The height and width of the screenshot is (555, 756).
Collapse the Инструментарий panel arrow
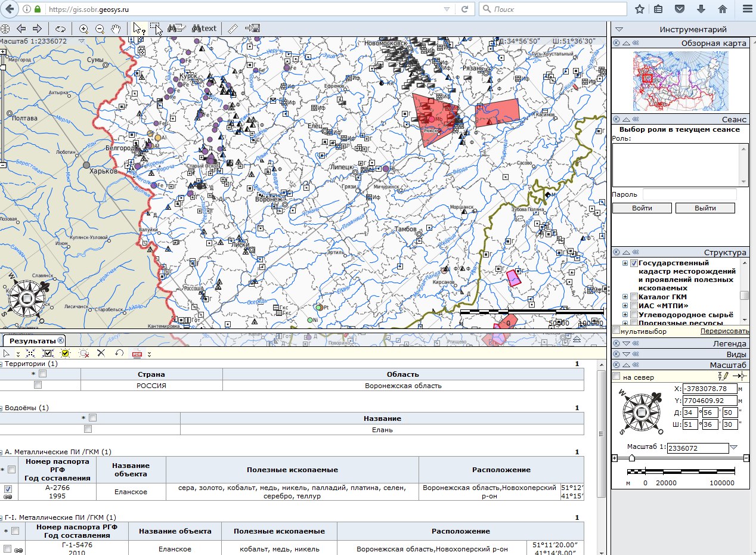pyautogui.click(x=619, y=29)
